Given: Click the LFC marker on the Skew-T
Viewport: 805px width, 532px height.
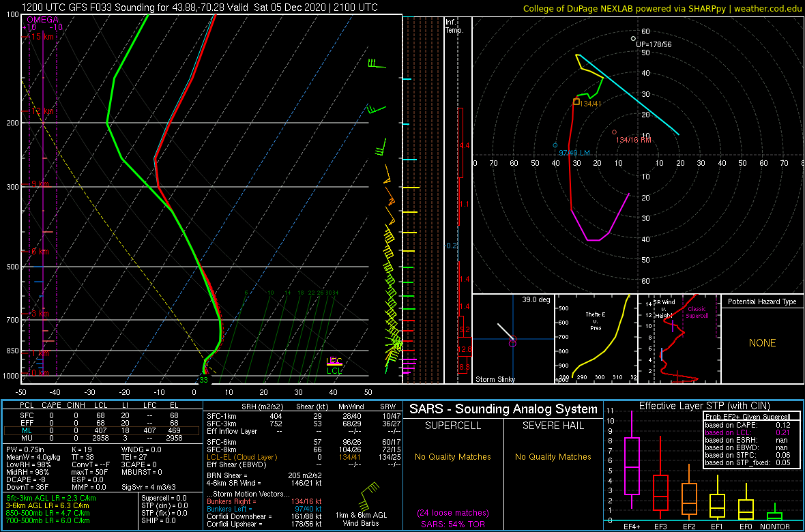Looking at the screenshot, I should (334, 360).
